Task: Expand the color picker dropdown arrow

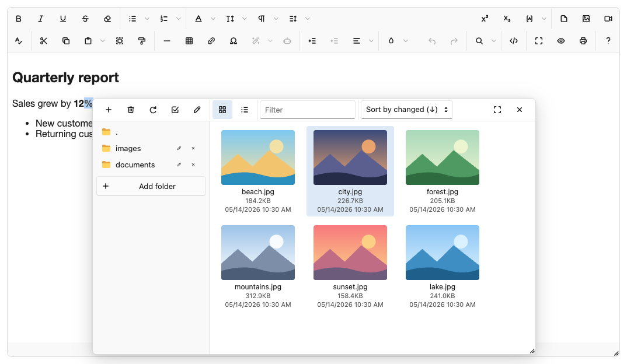Action: click(406, 41)
